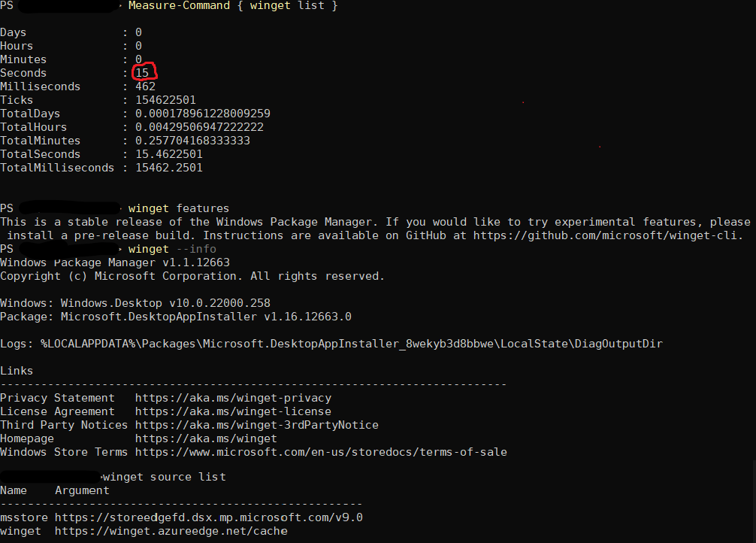Screen dimensions: 756x543
Task: Select the Ticks value 154622501
Action: click(x=165, y=99)
